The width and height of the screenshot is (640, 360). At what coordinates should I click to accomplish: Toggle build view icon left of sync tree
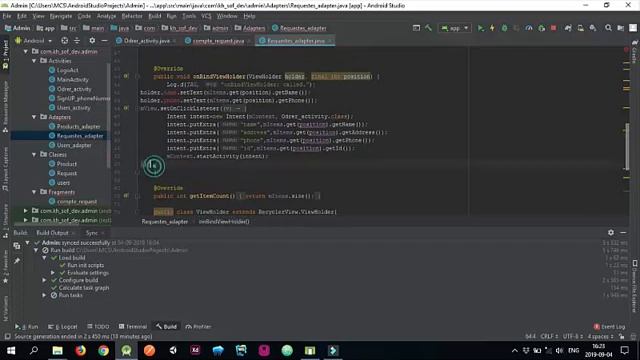(17, 246)
